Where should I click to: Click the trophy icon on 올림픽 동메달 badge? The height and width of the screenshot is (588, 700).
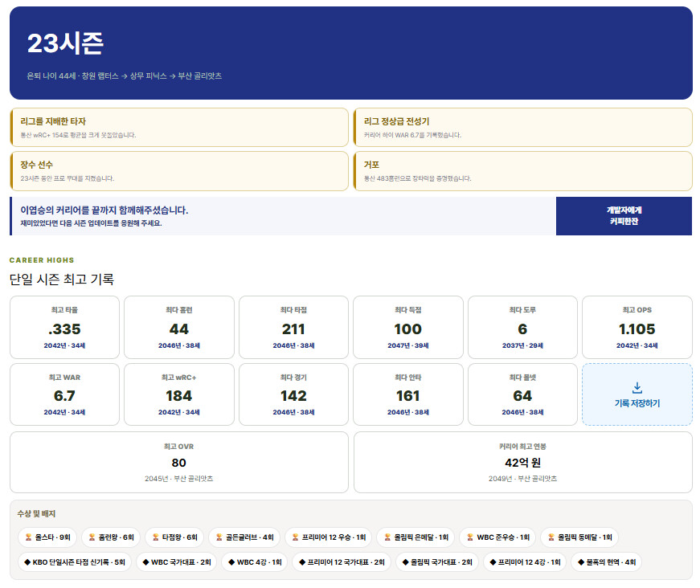pyautogui.click(x=551, y=537)
